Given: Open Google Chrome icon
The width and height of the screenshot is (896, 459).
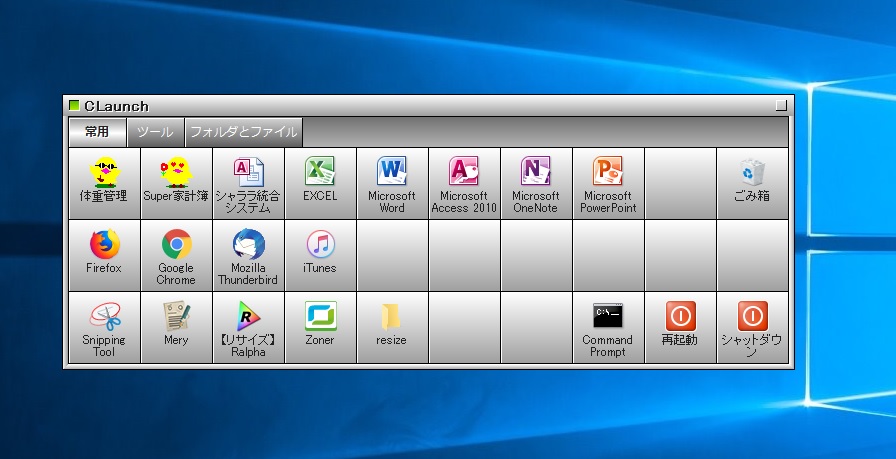Looking at the screenshot, I should (x=176, y=254).
